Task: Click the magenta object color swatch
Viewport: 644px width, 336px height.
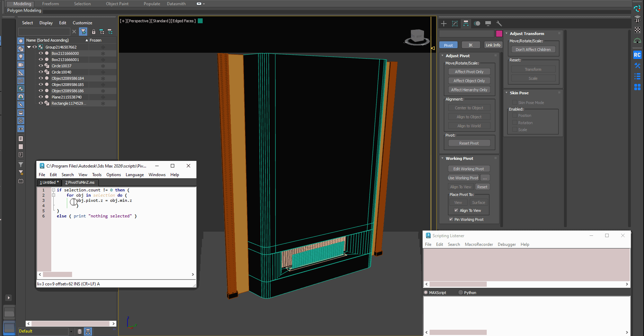Action: click(x=499, y=34)
